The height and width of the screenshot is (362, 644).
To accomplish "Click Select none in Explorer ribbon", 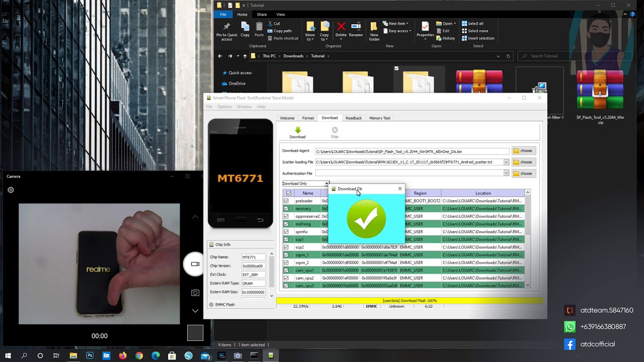I will coord(474,31).
